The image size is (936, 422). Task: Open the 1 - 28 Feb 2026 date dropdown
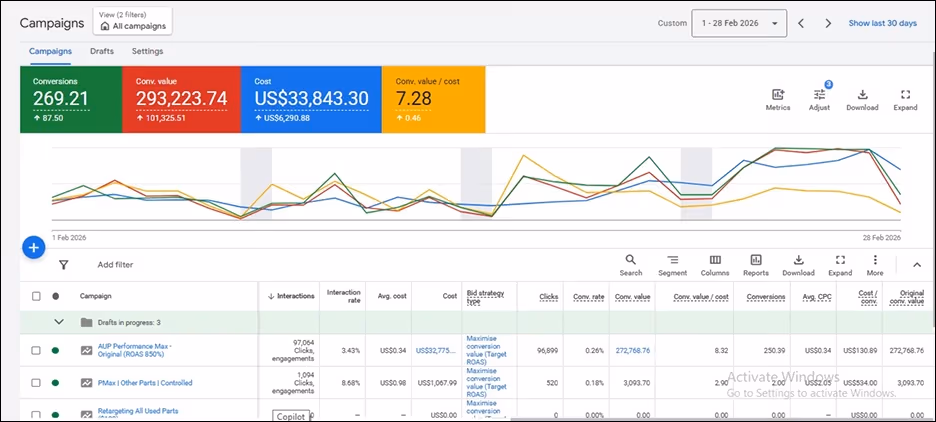point(739,23)
